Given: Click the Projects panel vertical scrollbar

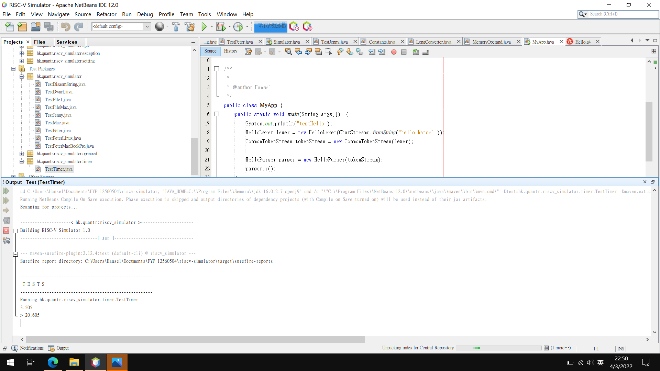Looking at the screenshot, I should pyautogui.click(x=194, y=156).
